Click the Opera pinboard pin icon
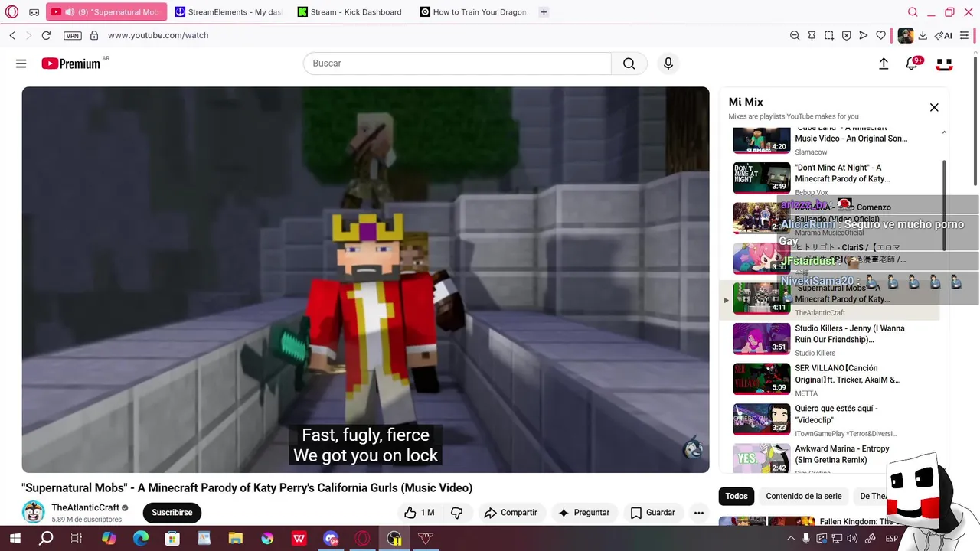 pos(812,35)
